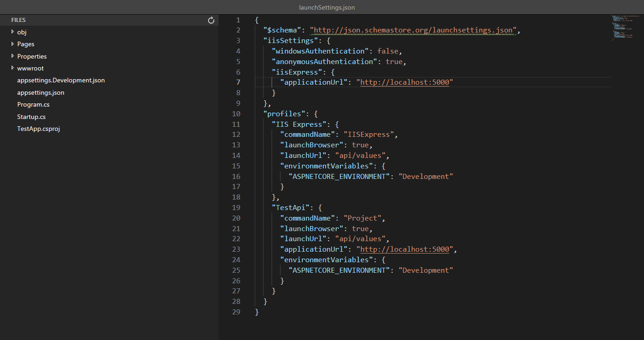Click "api/values" value on line 22
Screen dimensions: 644x340
[360, 239]
